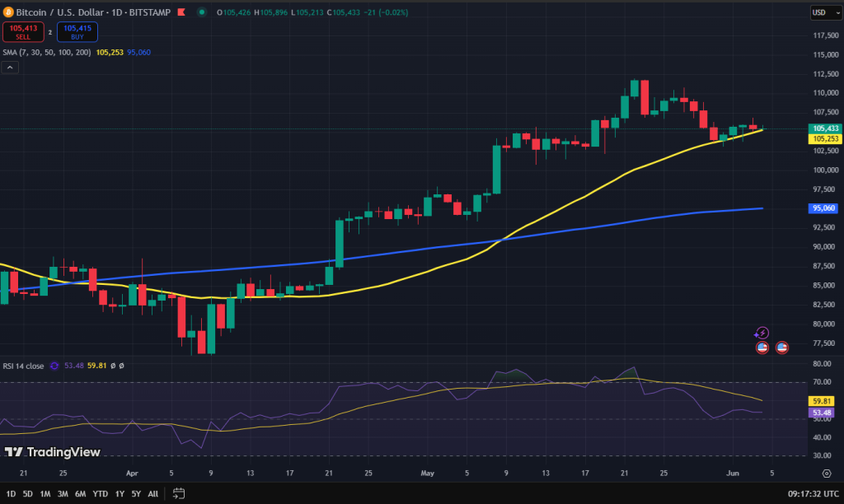Click the blue 95,060 SMA legend value
Image resolution: width=844 pixels, height=504 pixels.
(138, 52)
